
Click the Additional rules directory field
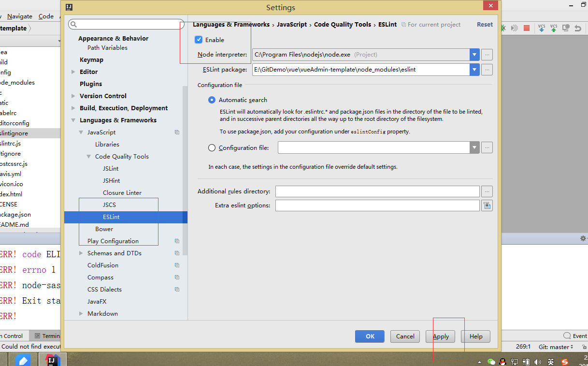[x=377, y=191]
